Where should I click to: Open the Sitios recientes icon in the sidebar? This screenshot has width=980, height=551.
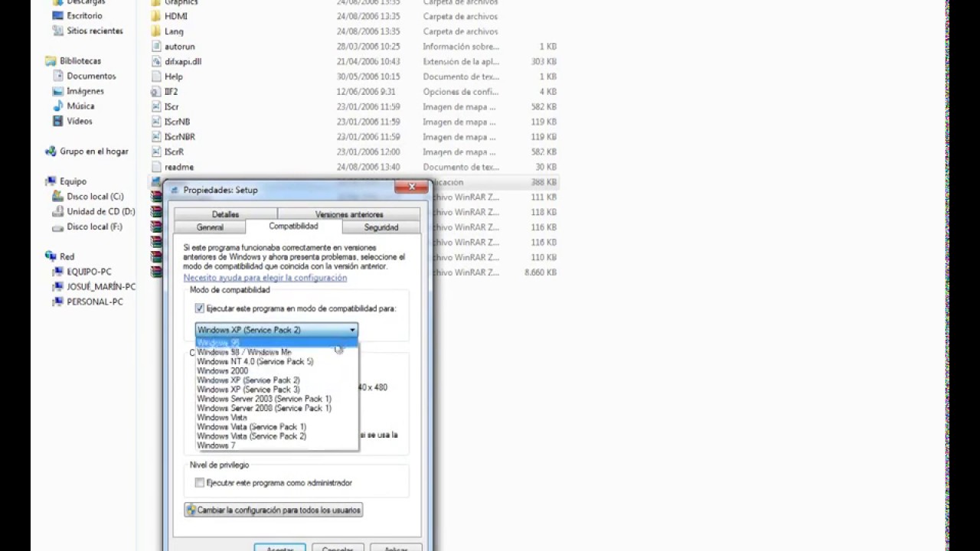pyautogui.click(x=59, y=31)
